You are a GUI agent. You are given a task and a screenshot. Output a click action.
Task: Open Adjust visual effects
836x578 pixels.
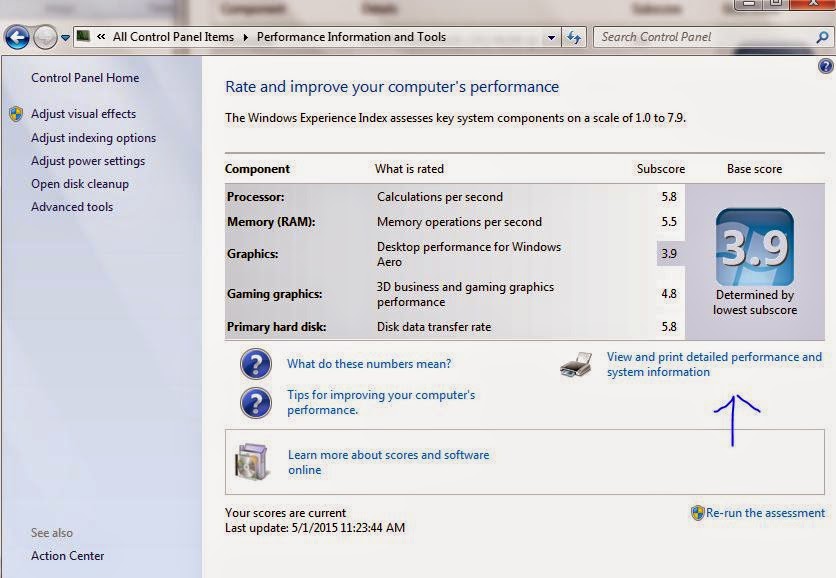83,114
